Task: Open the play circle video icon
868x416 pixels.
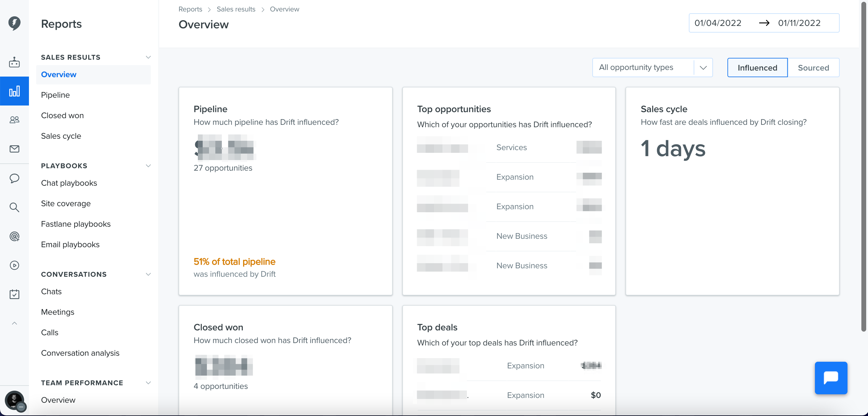Action: coord(14,266)
